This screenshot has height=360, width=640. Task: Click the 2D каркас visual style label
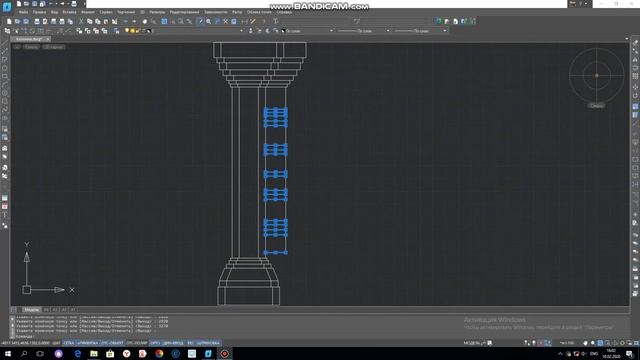[53, 47]
